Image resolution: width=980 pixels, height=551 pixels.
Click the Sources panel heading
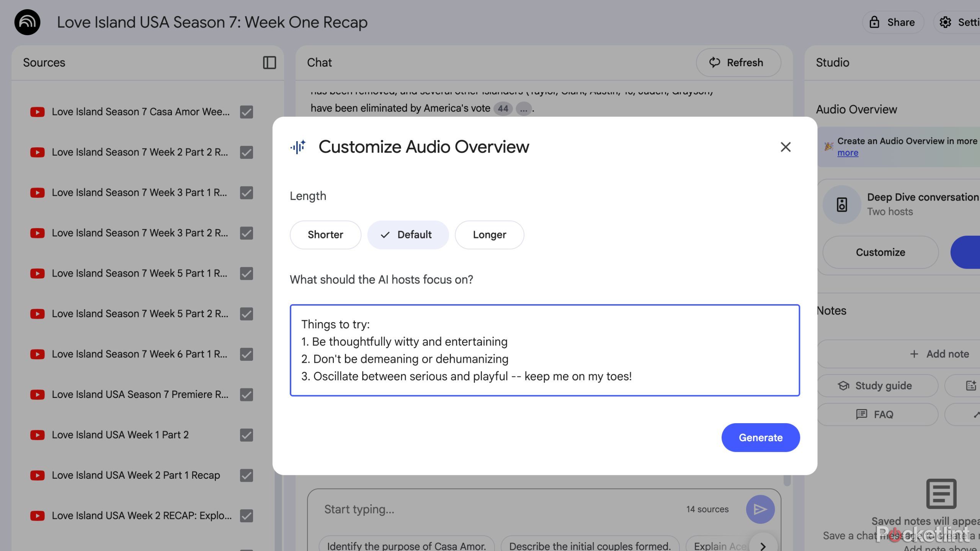tap(44, 62)
